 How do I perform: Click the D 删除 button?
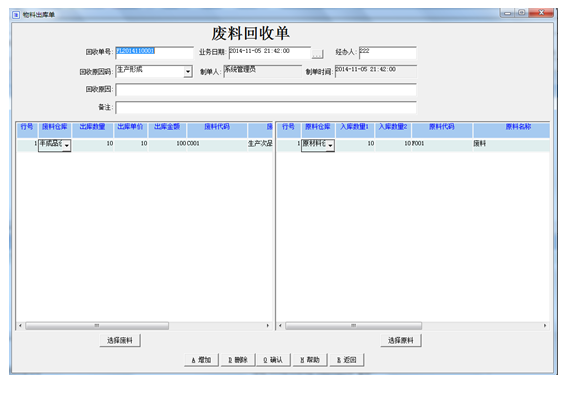pyautogui.click(x=238, y=360)
